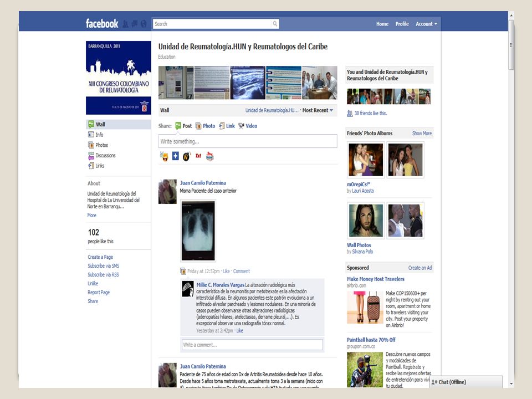Click the Links icon in sidebar
The height and width of the screenshot is (399, 532).
91,166
